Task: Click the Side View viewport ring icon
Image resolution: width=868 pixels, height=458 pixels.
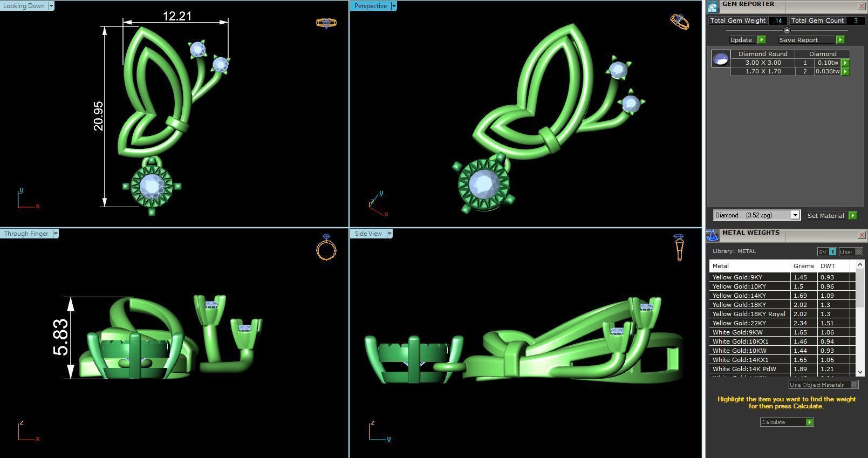Action: 679,248
